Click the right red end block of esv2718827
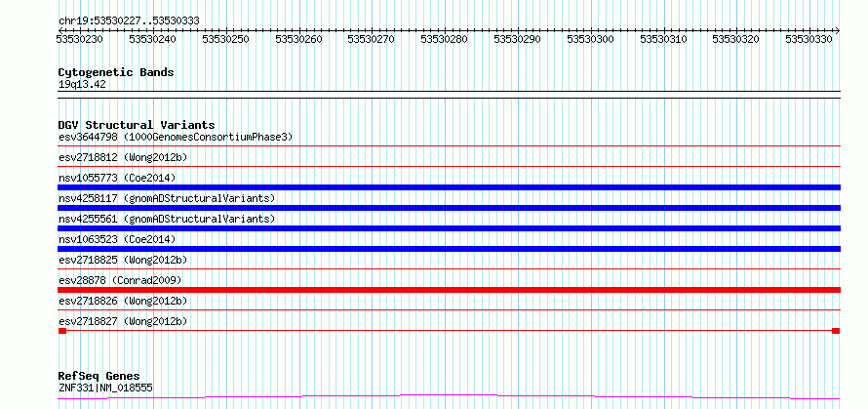 point(836,331)
